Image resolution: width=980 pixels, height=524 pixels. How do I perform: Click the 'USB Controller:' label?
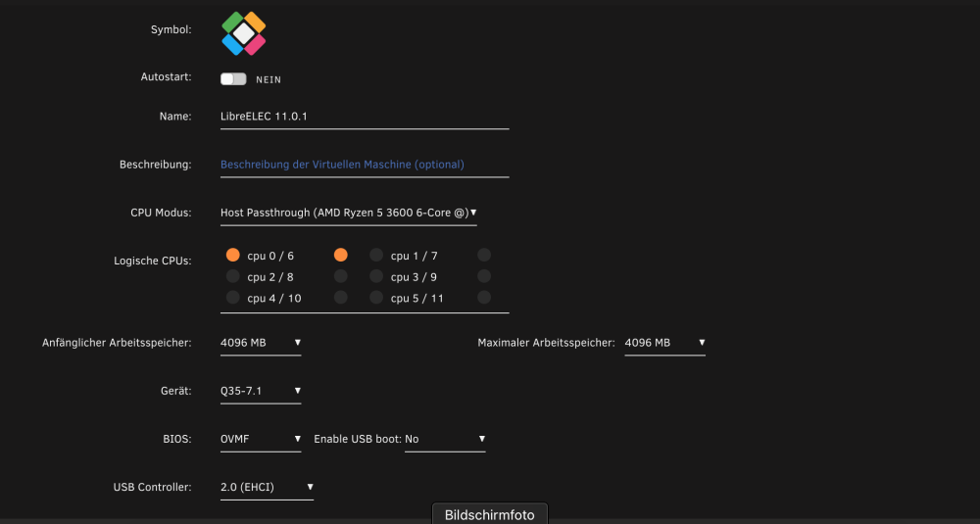153,487
